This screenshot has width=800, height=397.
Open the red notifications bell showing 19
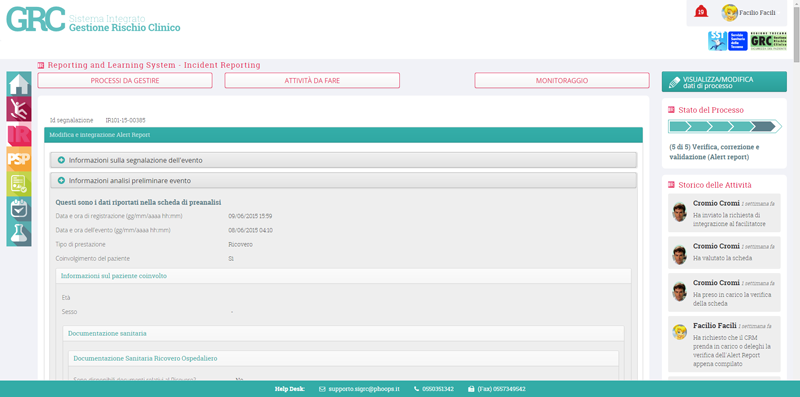coord(701,11)
